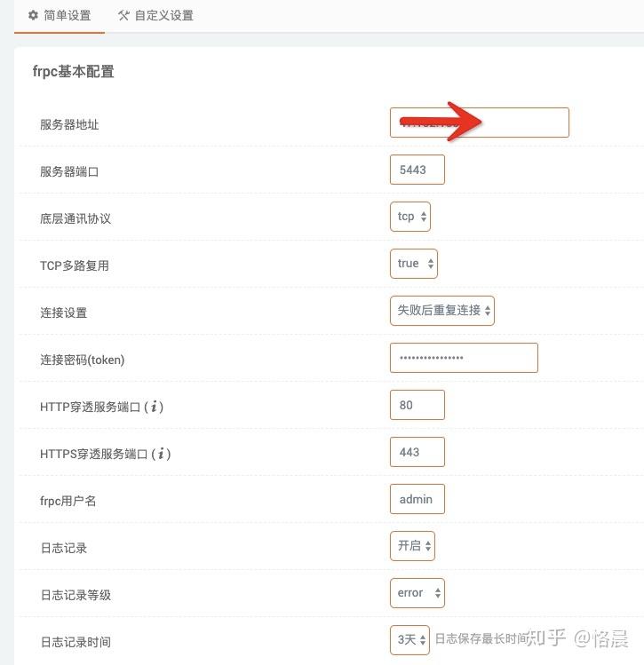Click the HTTP穿透服务端口 field showing 80

click(417, 405)
